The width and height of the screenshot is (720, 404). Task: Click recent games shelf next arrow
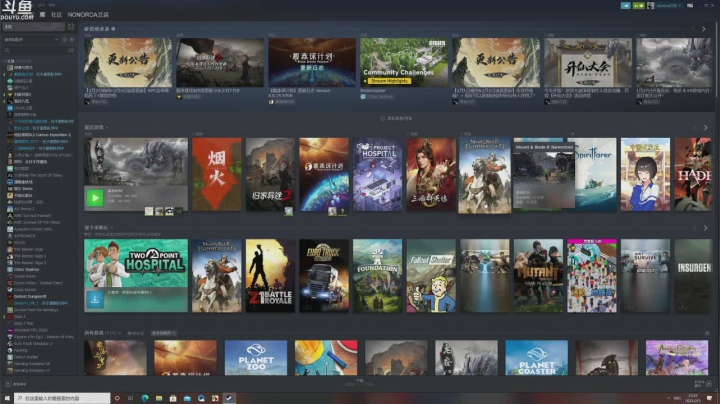[706, 128]
